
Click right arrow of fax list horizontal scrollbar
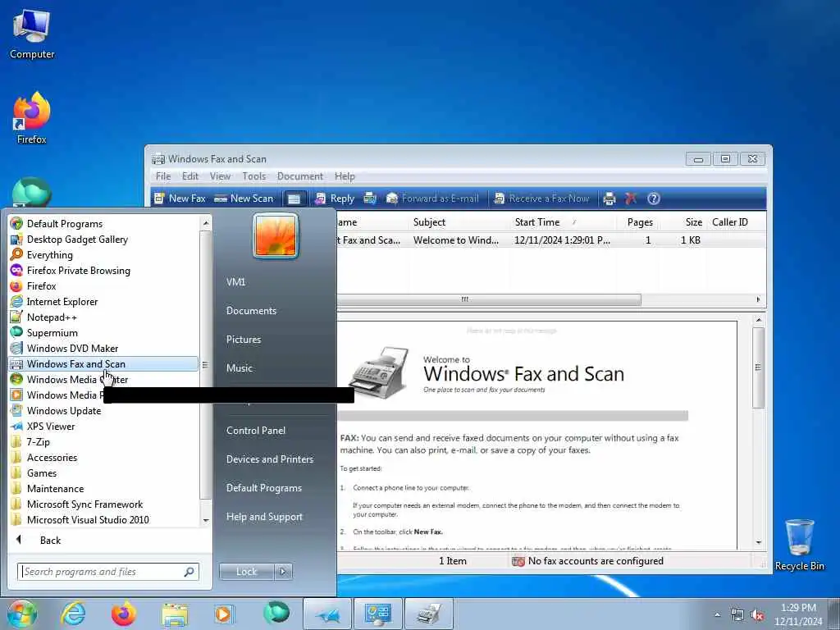pyautogui.click(x=758, y=299)
